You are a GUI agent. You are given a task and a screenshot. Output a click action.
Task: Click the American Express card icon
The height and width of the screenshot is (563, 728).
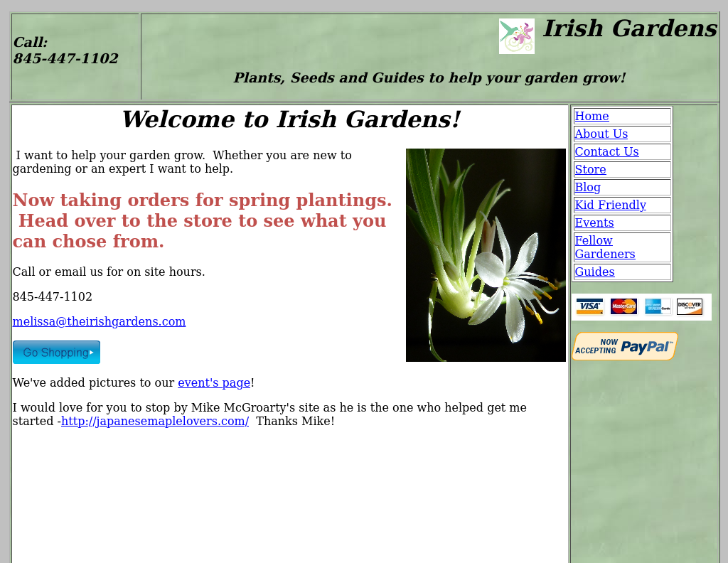658,306
